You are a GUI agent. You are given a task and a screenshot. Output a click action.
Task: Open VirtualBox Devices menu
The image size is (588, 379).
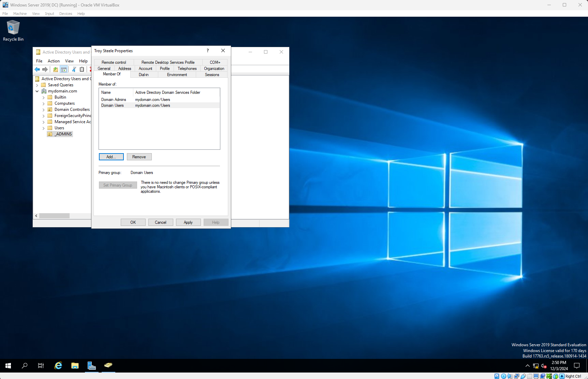[65, 14]
